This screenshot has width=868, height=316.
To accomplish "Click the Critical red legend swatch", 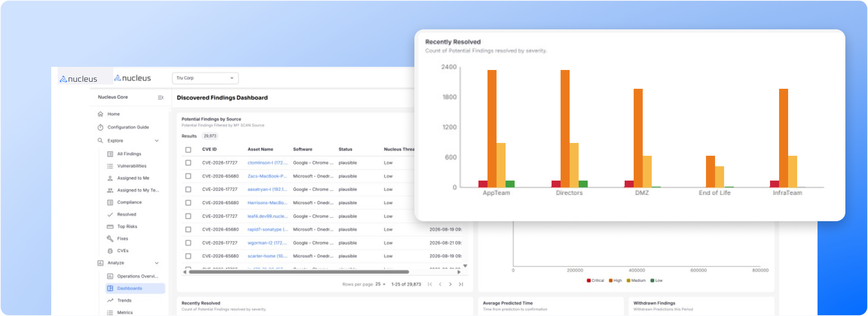I will (x=588, y=281).
